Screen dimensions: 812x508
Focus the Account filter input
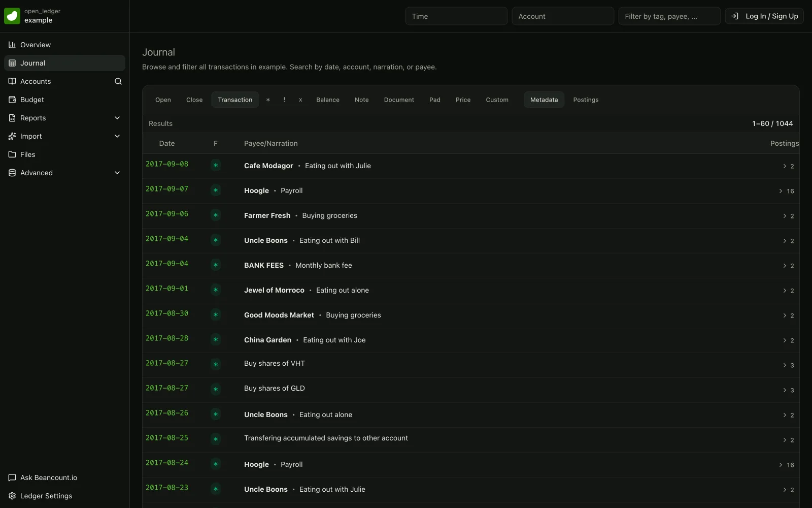(x=563, y=16)
